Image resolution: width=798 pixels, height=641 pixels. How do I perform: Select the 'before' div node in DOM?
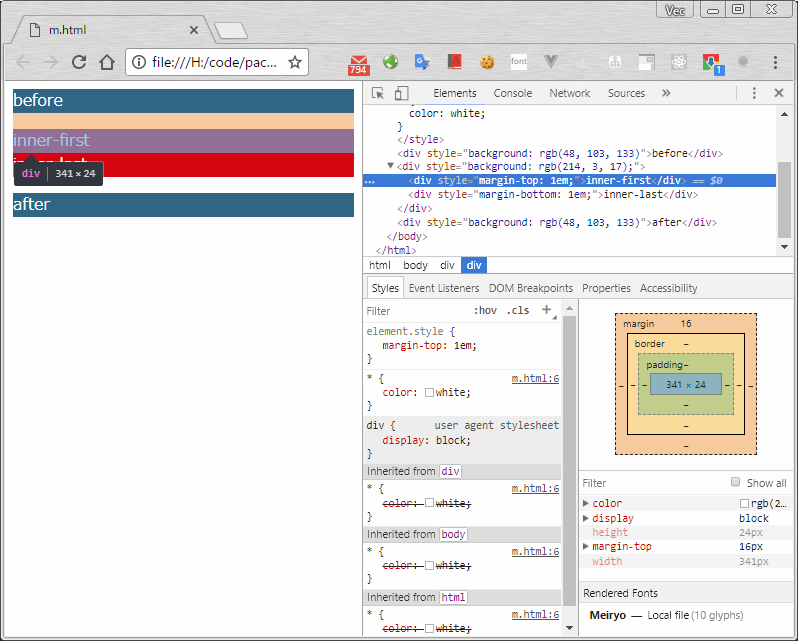560,153
